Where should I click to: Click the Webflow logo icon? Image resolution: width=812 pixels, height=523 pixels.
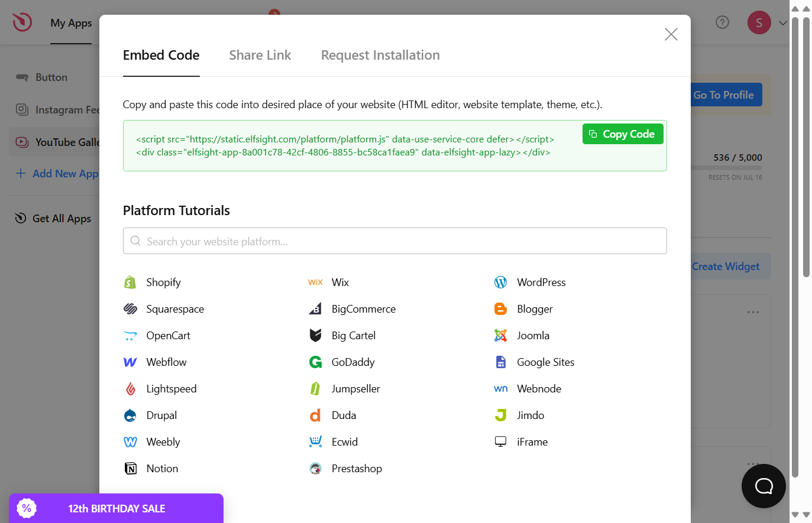click(x=130, y=362)
